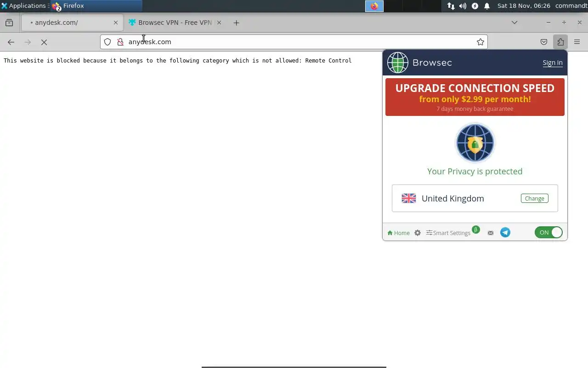This screenshot has width=588, height=368.
Task: Open the Firefox hamburger menu
Action: click(x=577, y=42)
